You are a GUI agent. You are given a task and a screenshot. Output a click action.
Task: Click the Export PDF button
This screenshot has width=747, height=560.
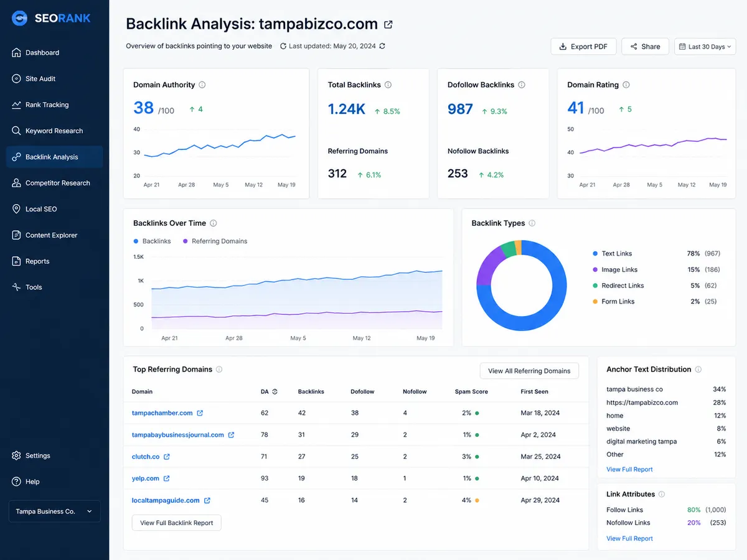[583, 47]
